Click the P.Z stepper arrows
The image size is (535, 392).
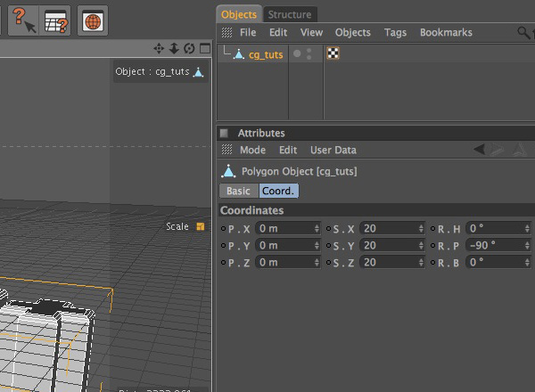(317, 262)
